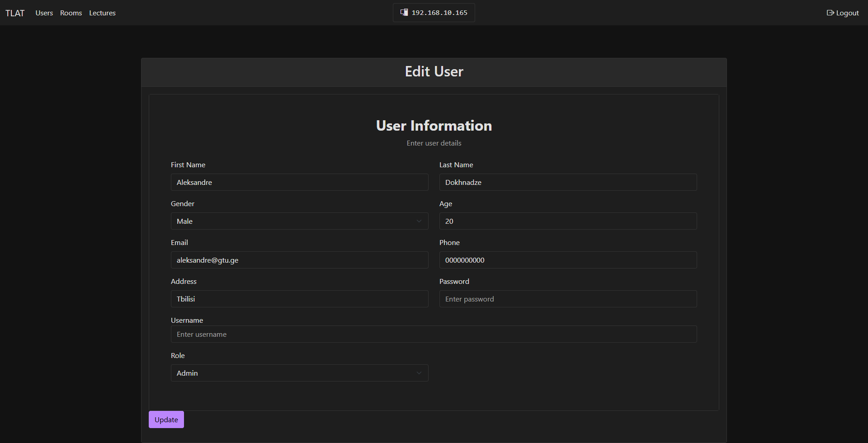Open the Users menu item
The image size is (868, 443).
(x=44, y=13)
